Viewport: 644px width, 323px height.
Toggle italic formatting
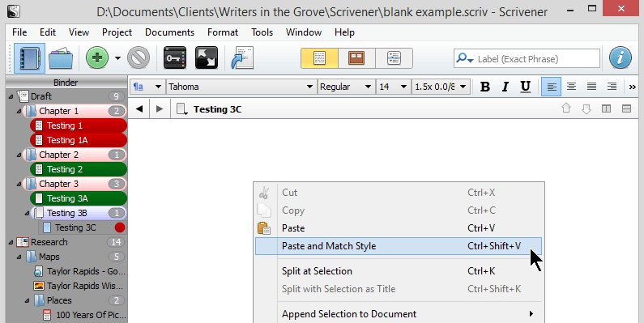point(505,87)
